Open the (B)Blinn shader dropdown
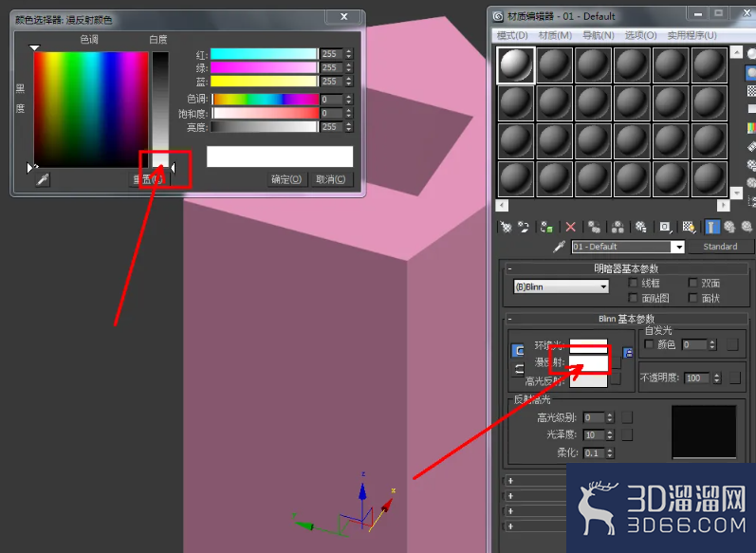The width and height of the screenshot is (756, 553). (x=562, y=286)
